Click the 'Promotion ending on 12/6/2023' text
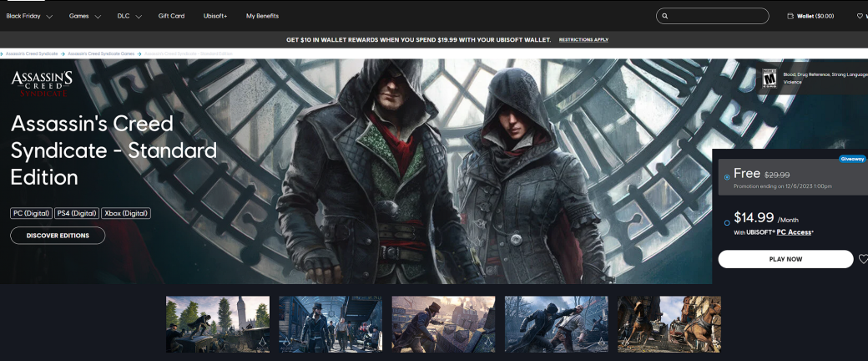Viewport: 868px width, 361px height. (x=782, y=186)
